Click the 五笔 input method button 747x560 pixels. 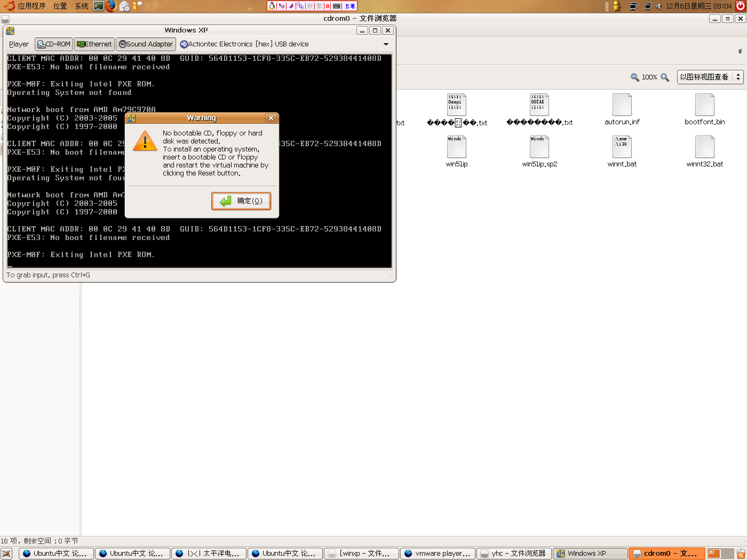350,6
